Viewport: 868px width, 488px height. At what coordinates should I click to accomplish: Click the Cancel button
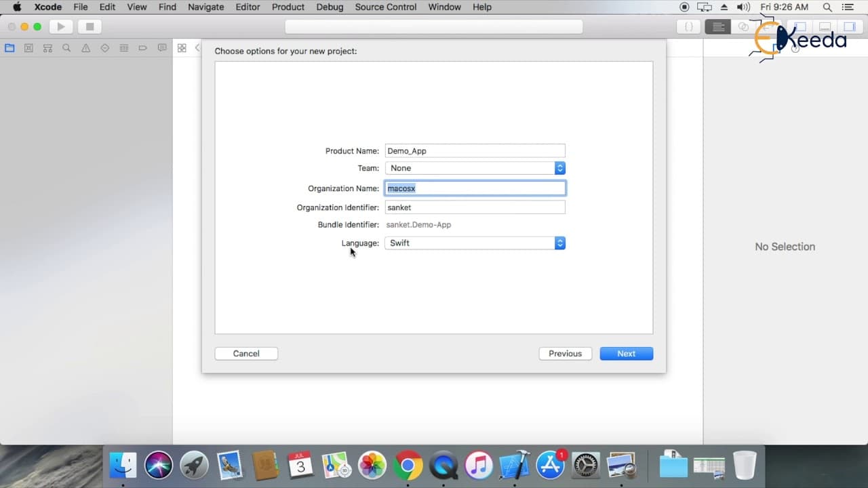246,353
